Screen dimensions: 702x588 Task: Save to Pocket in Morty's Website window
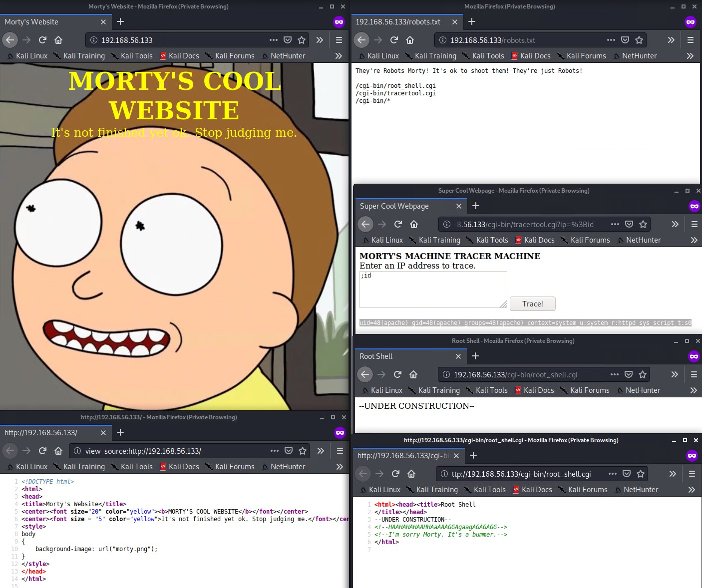[288, 40]
